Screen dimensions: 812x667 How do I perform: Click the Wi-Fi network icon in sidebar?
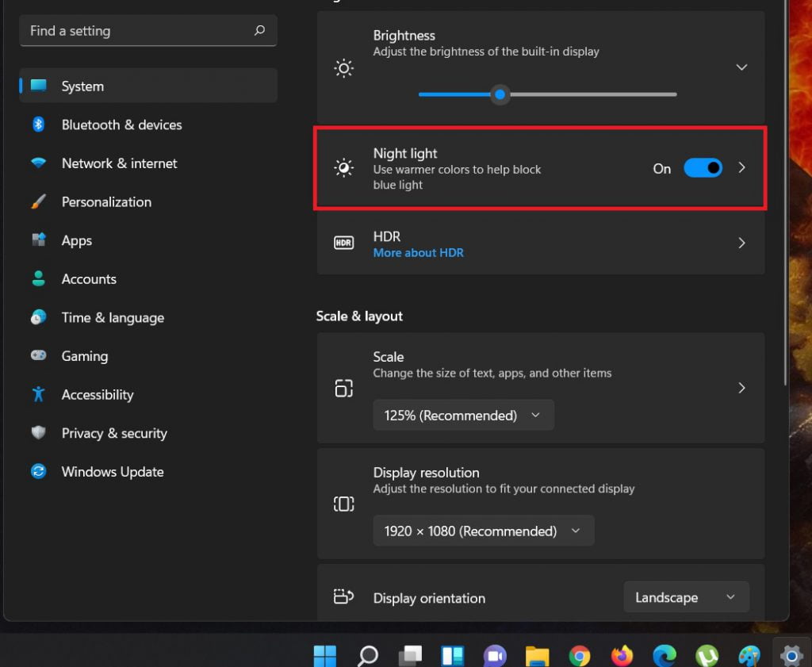[38, 163]
